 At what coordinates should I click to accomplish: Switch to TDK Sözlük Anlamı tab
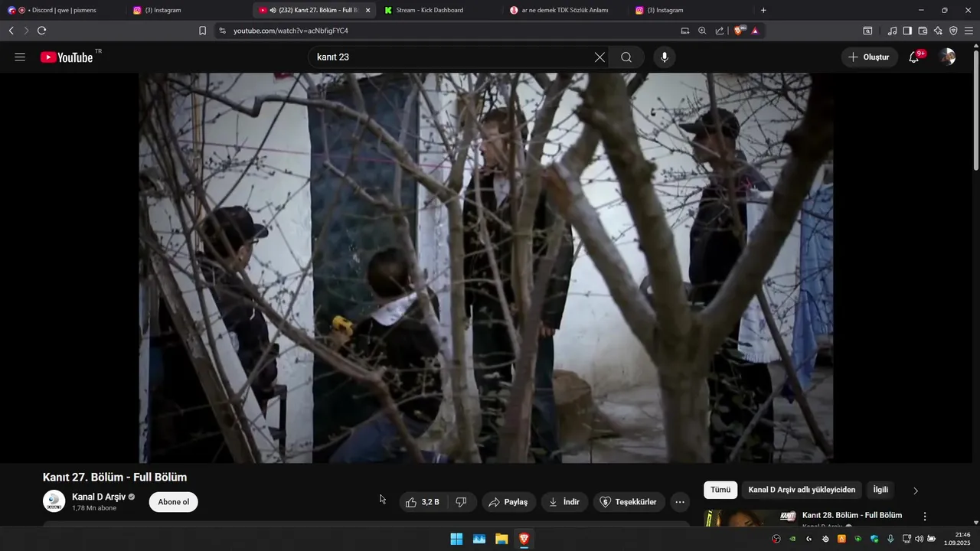[x=566, y=10]
